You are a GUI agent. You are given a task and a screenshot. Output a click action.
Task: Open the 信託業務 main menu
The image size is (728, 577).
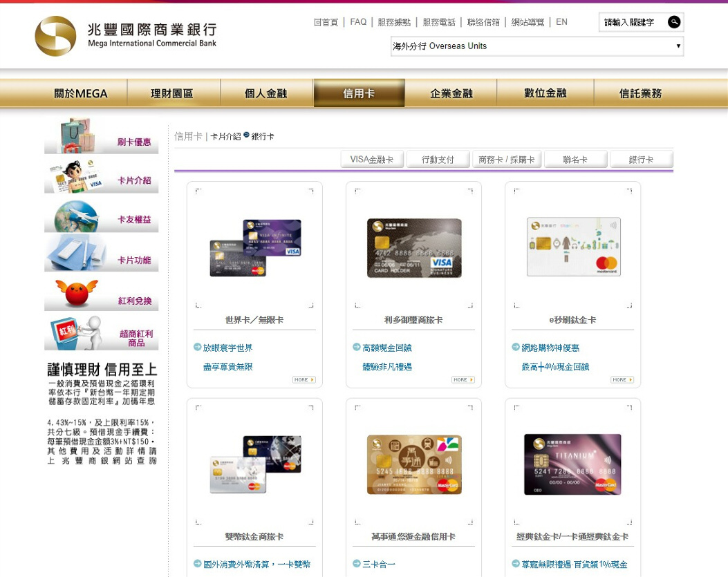tap(641, 93)
